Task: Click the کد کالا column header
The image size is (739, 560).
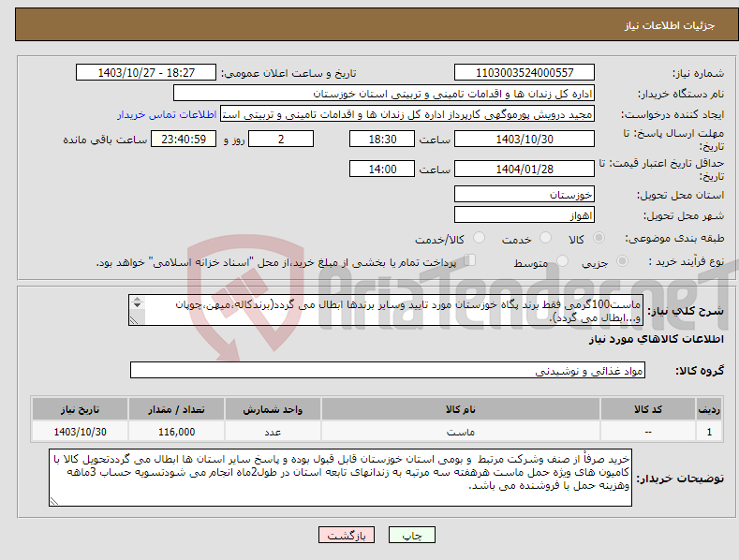Action: click(648, 409)
